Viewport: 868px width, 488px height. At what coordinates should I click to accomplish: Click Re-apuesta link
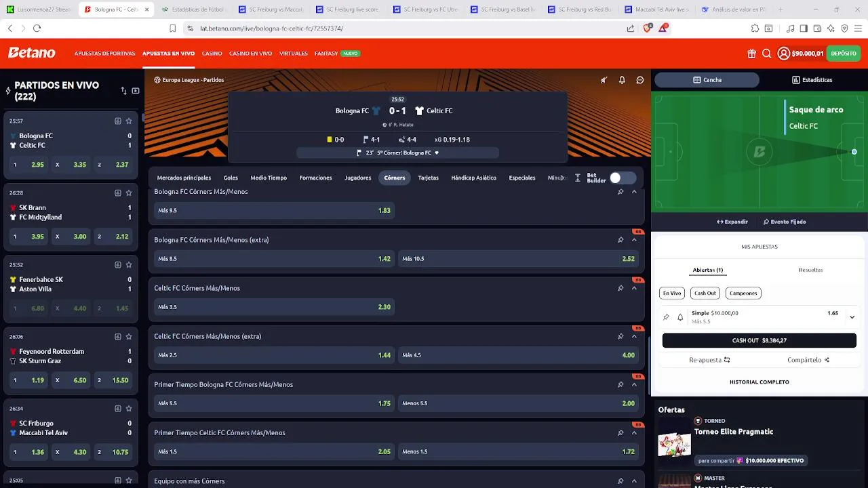(709, 360)
